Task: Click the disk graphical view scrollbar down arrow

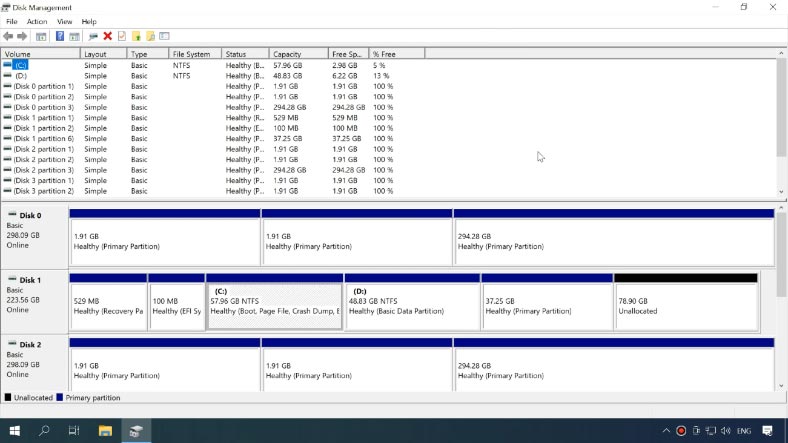Action: click(x=781, y=386)
